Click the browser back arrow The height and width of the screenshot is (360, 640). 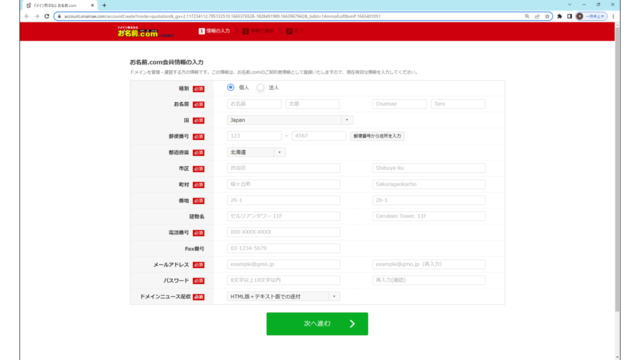(x=27, y=16)
